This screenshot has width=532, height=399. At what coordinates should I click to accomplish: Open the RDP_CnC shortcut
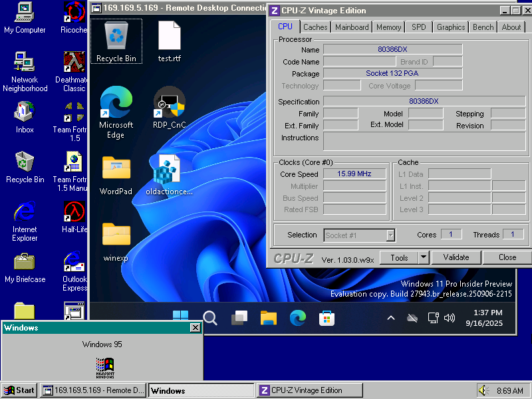pos(170,103)
